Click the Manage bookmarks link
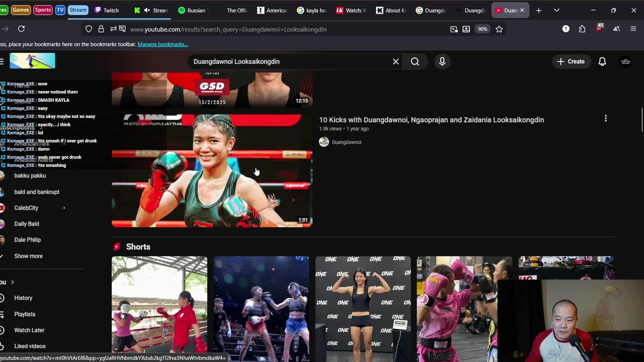644x362 pixels. 163,44
